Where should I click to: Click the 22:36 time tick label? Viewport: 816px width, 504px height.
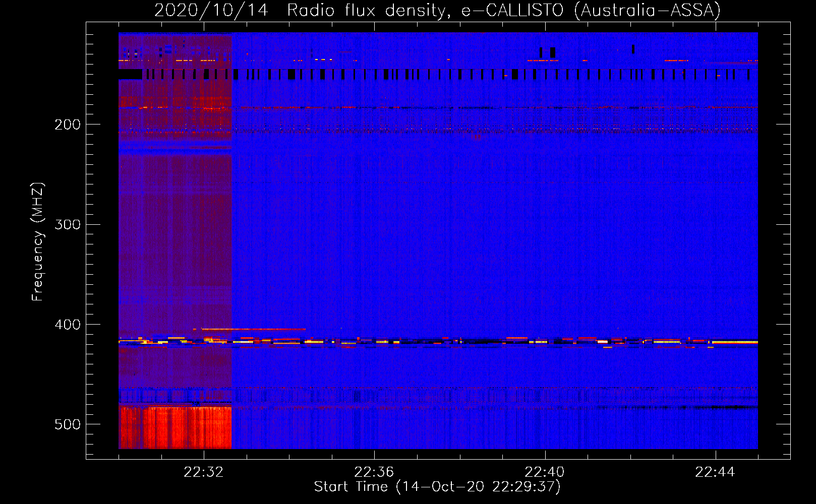[374, 472]
